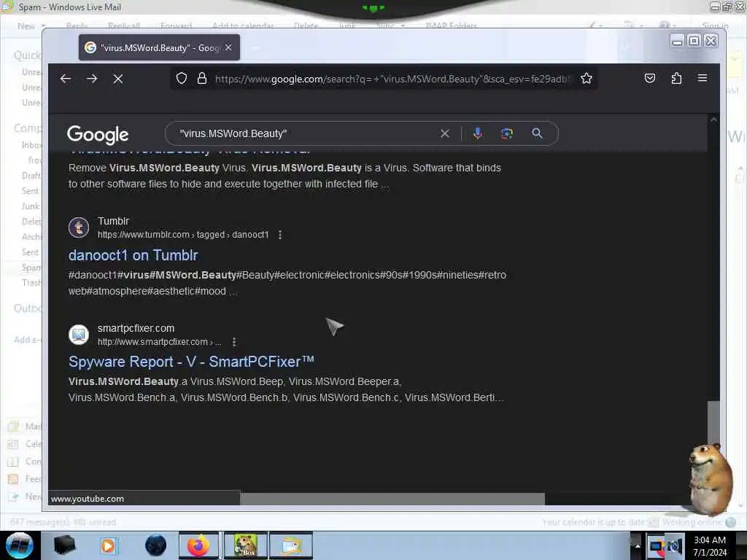Open the Windows Live Mail taskbar item
Viewport: 747px width, 560px height.
coord(291,545)
